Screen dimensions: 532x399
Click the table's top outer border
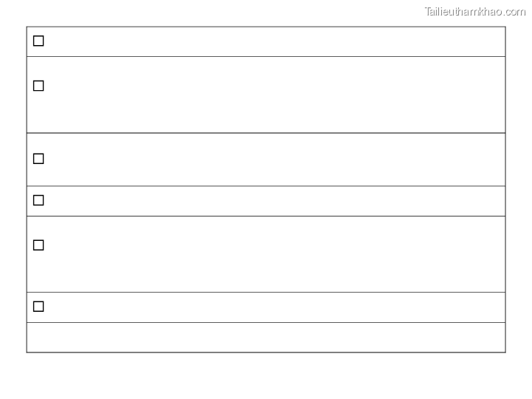click(266, 27)
